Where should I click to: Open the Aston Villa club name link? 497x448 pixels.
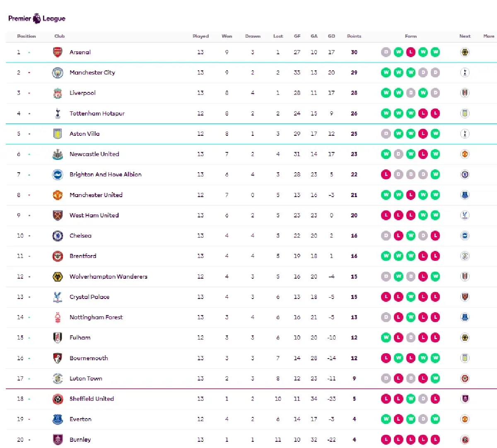point(84,134)
